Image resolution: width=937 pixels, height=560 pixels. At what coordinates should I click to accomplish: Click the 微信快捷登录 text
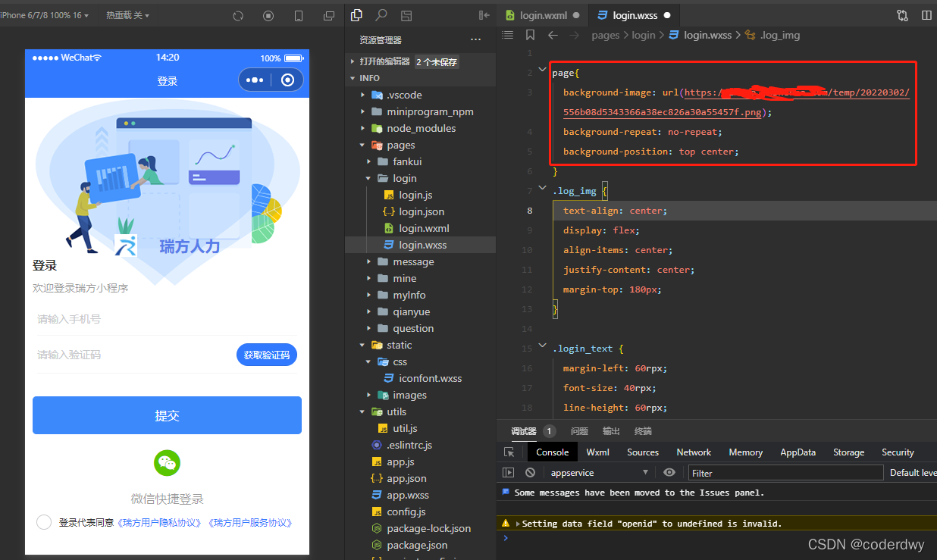pyautogui.click(x=167, y=499)
